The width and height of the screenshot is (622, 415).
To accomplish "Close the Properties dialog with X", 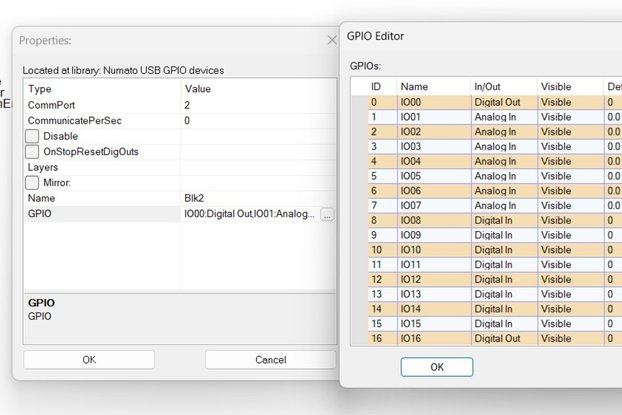I will [x=332, y=40].
